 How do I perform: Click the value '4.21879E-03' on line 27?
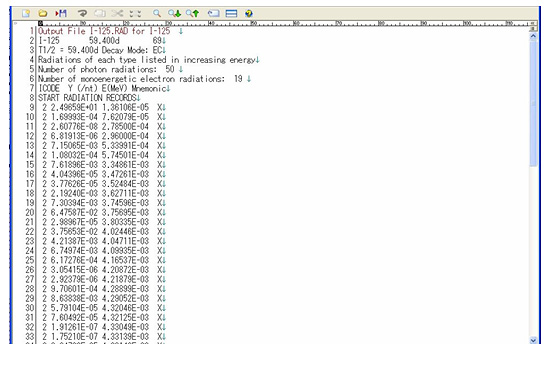click(x=125, y=279)
